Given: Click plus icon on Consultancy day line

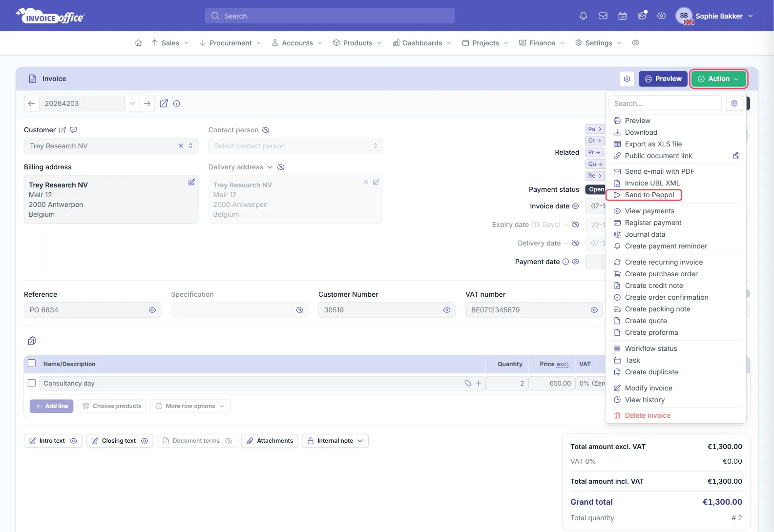Looking at the screenshot, I should (x=479, y=383).
